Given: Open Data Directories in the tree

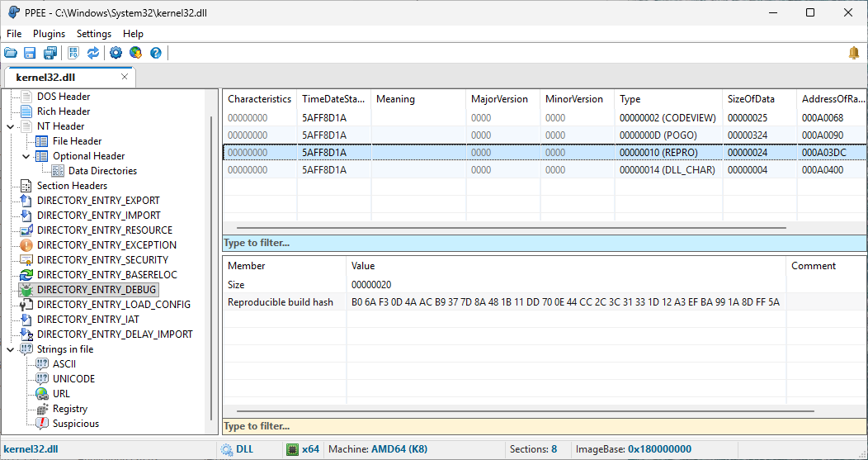Looking at the screenshot, I should click(102, 171).
